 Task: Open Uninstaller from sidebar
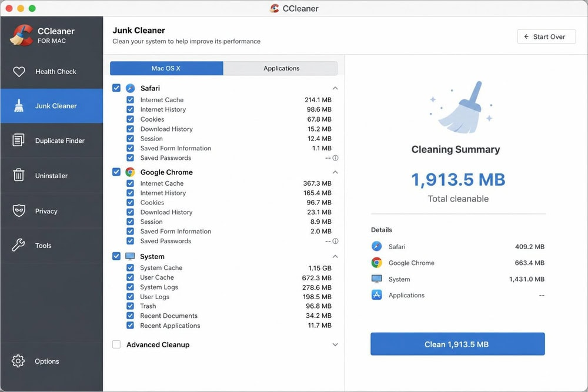tap(52, 175)
